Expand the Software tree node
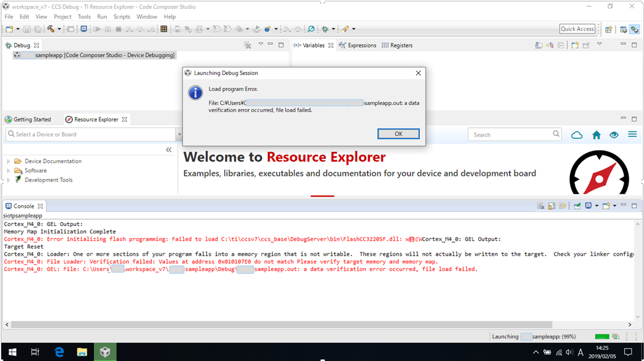 (8, 171)
